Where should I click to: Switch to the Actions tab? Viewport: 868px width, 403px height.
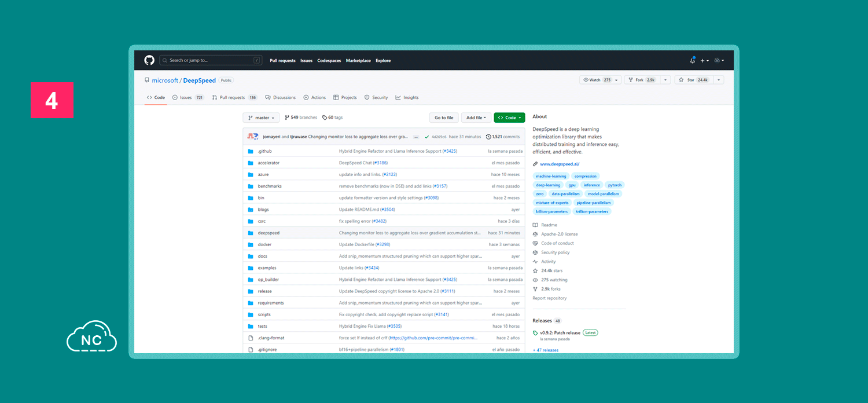click(x=315, y=97)
